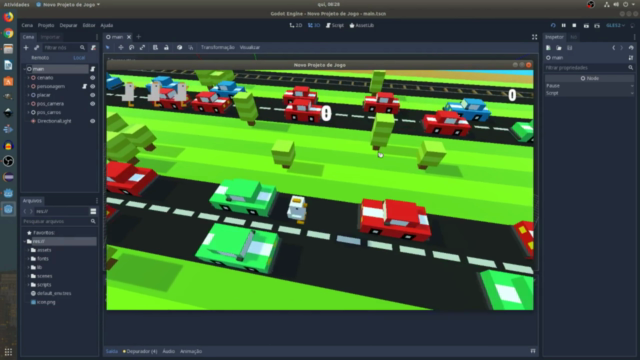The height and width of the screenshot is (360, 640).
Task: Open script attached to main node
Action: click(x=93, y=69)
